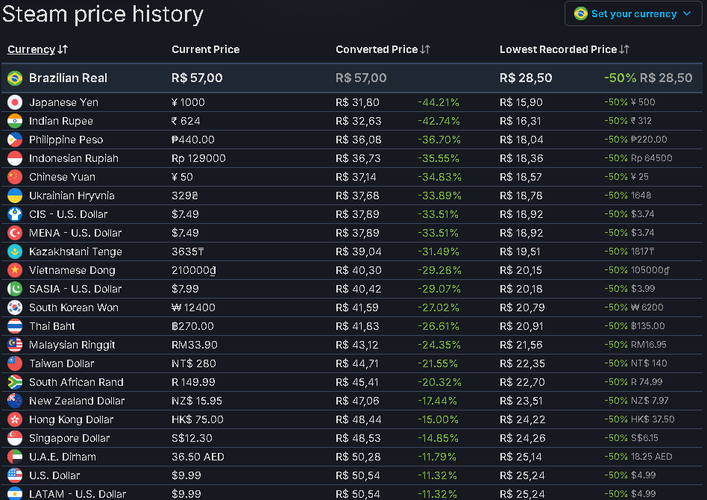The width and height of the screenshot is (707, 500).
Task: Sort by Lowest Recorded Price arrows
Action: point(624,49)
